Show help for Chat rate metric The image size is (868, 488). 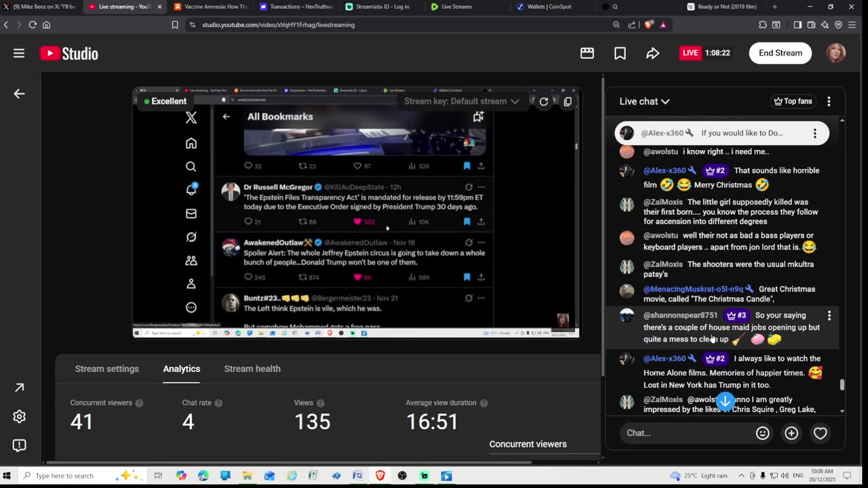click(218, 403)
